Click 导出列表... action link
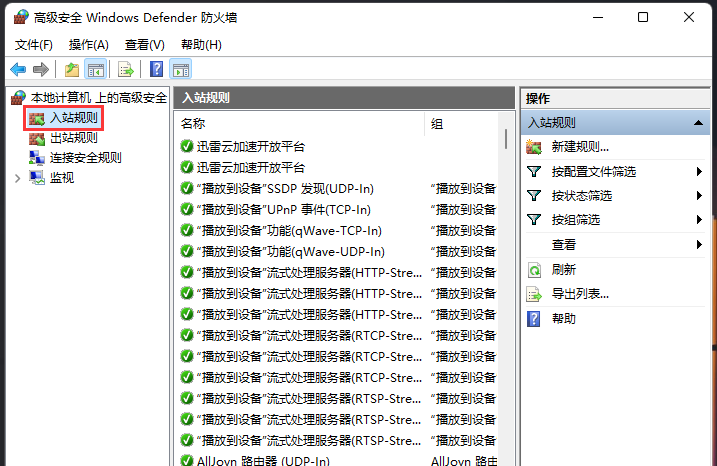The width and height of the screenshot is (717, 466). (x=580, y=294)
